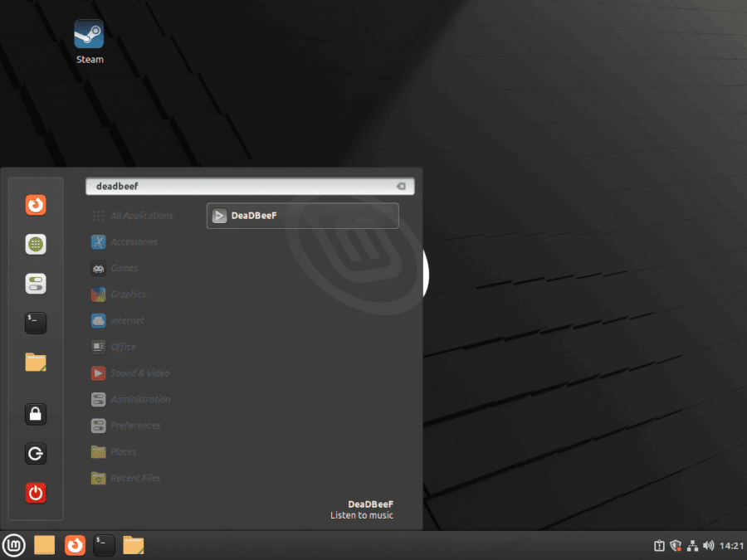Log out using the sidebar logout icon
This screenshot has height=560, width=747.
pos(35,453)
